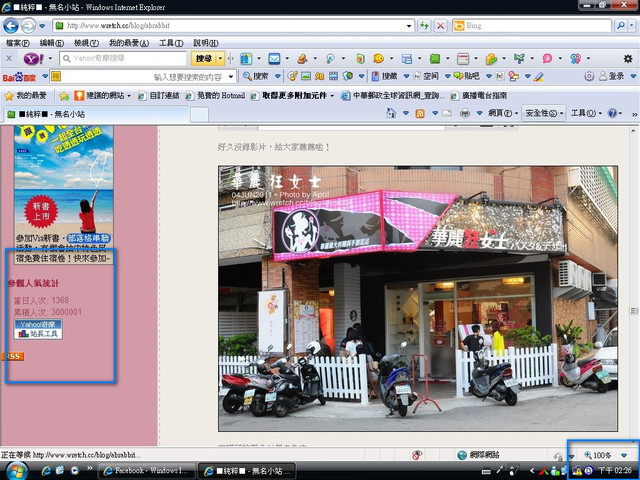
Task: Click the Baidu logo in toolbar
Action: point(19,77)
